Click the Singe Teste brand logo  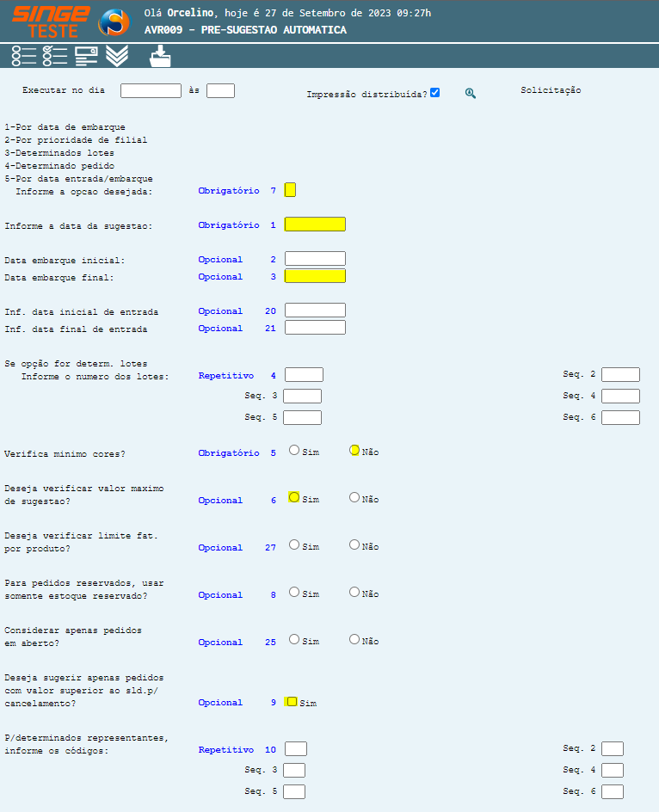(x=51, y=22)
